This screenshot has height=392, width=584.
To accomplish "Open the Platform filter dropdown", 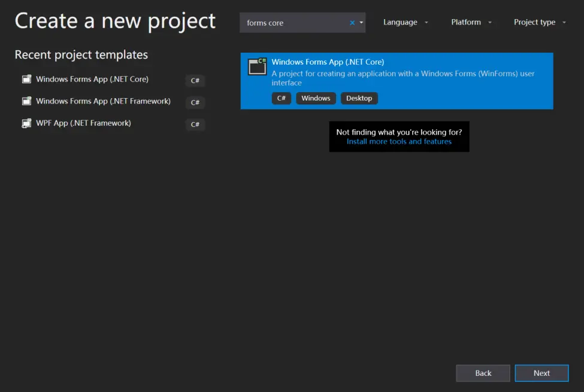I will coord(471,22).
